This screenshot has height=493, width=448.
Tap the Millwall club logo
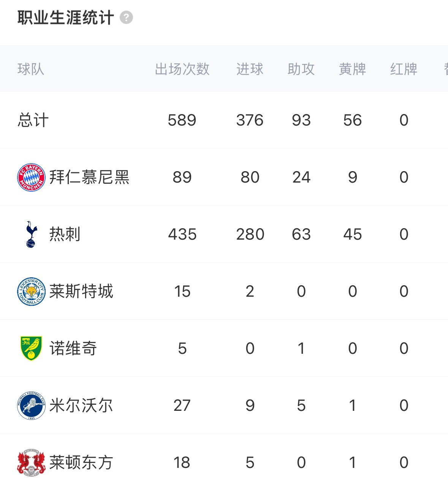(x=31, y=406)
